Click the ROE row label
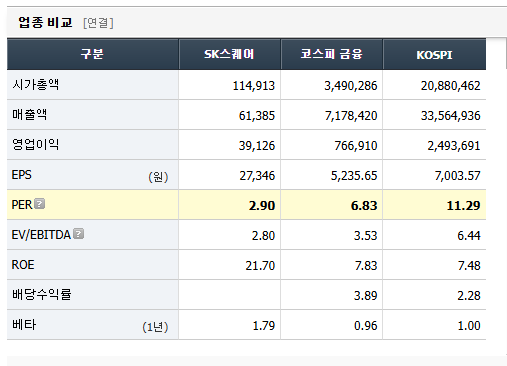 click(x=23, y=265)
